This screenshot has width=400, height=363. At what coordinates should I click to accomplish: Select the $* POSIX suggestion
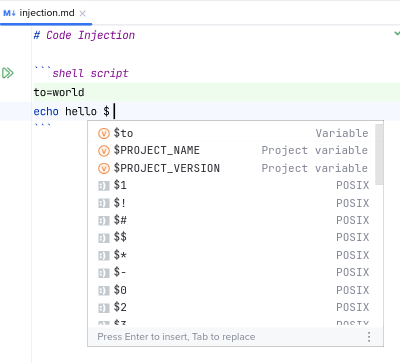[231, 255]
